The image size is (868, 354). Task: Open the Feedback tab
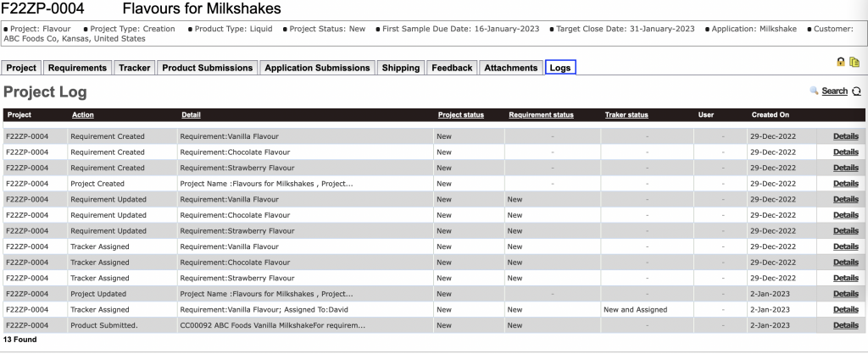[452, 68]
